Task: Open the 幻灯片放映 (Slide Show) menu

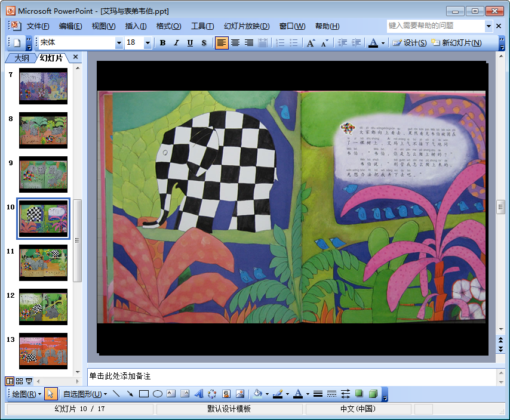Action: (247, 26)
